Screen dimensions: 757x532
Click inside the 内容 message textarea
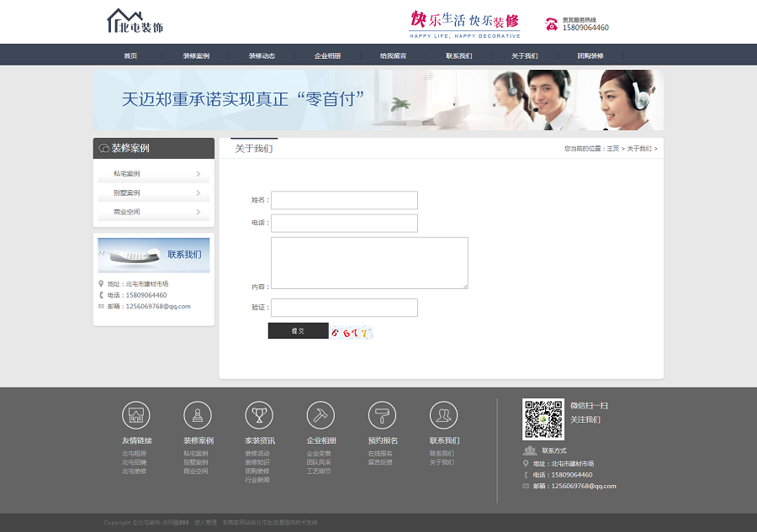[x=369, y=263]
